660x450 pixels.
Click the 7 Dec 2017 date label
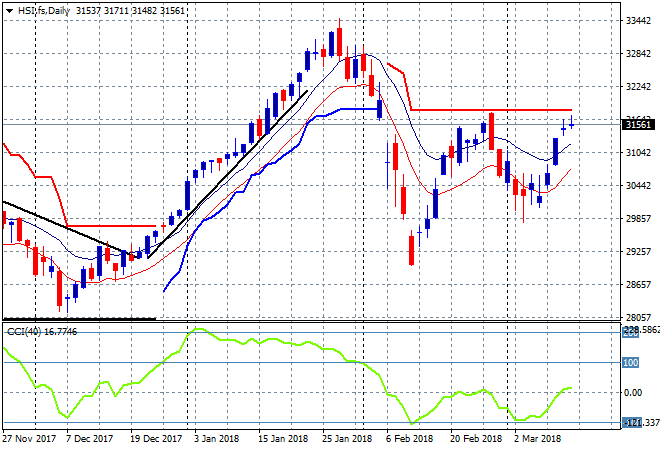(x=89, y=439)
